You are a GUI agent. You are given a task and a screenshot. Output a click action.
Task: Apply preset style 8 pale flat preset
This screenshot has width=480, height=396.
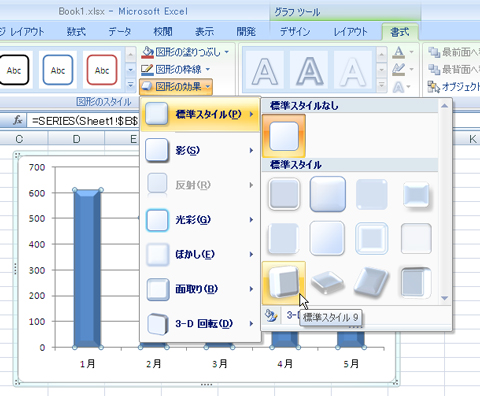coord(416,238)
